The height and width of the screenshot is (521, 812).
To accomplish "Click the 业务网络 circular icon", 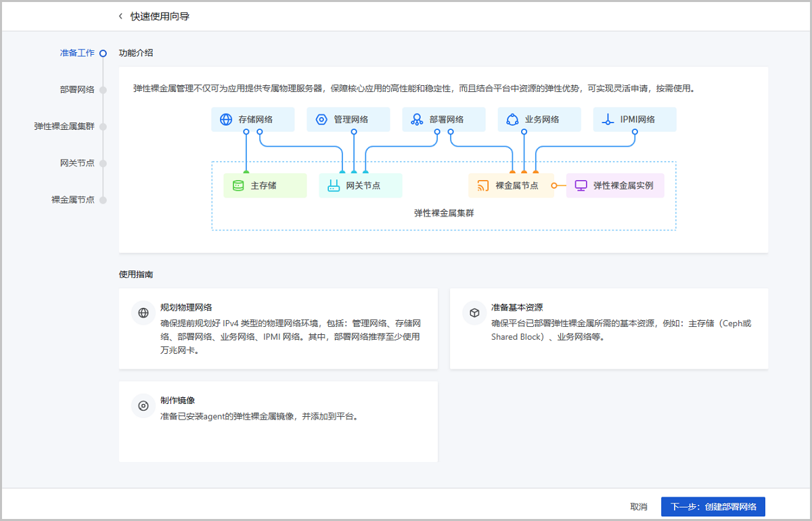I will click(x=512, y=120).
